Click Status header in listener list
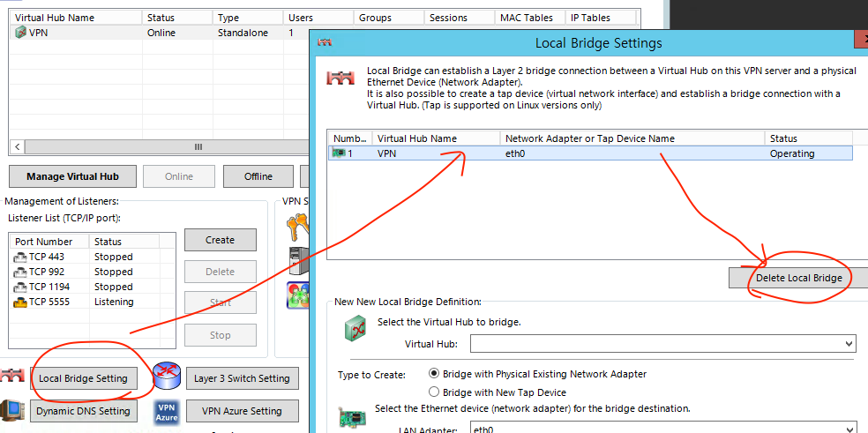This screenshot has height=433, width=868. click(124, 242)
